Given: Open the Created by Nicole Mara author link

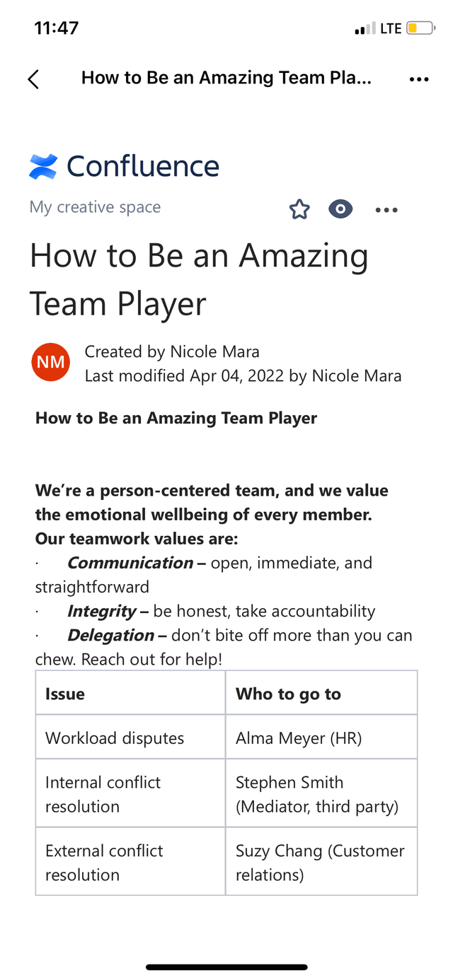Looking at the screenshot, I should coord(172,351).
